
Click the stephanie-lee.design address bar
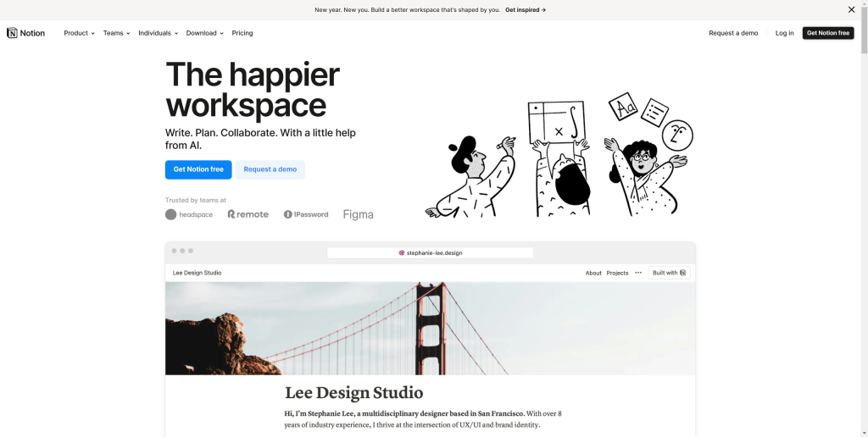(430, 252)
